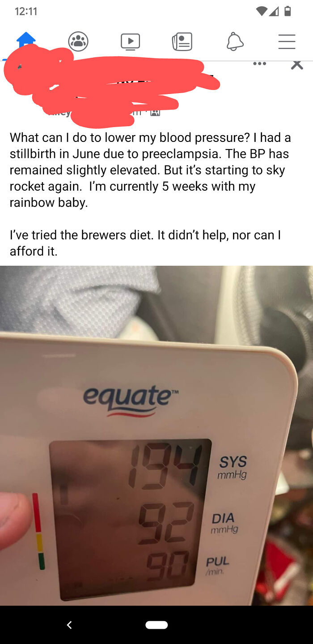Tap the cellular signal status icon
This screenshot has height=644, width=313.
click(x=275, y=11)
